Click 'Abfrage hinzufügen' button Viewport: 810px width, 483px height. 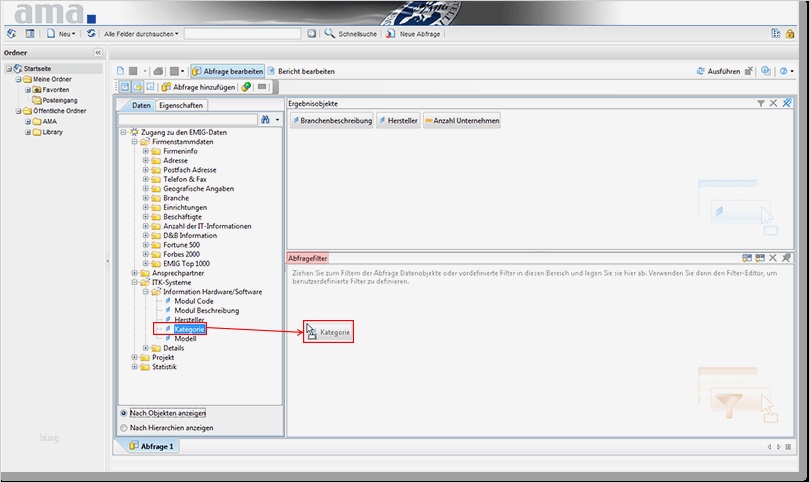pos(198,87)
